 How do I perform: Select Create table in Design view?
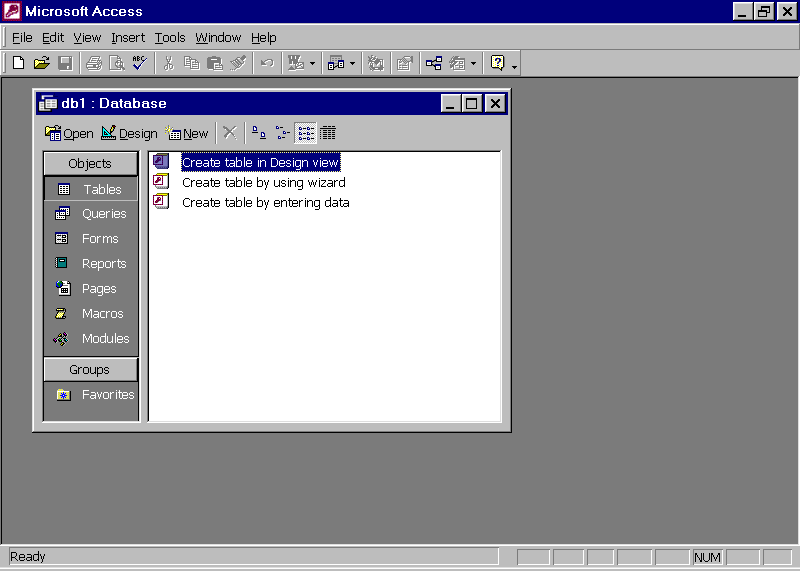[261, 163]
